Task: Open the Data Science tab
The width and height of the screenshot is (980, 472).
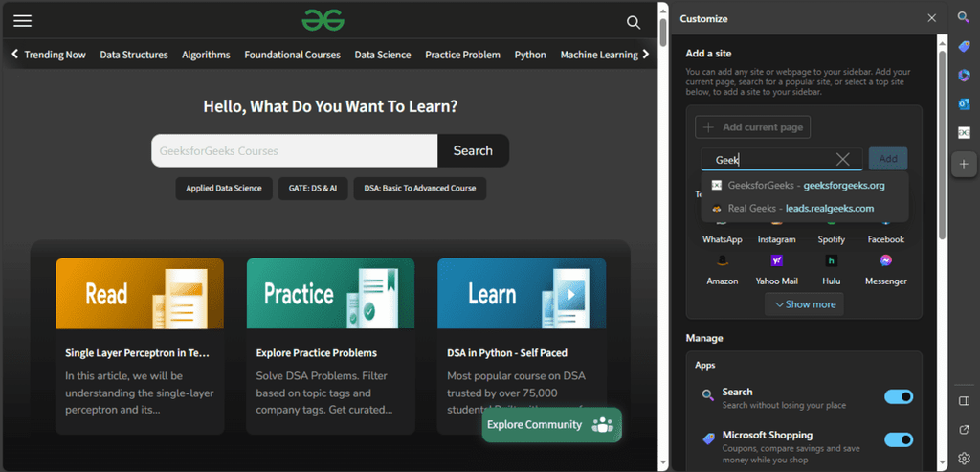Action: click(383, 55)
